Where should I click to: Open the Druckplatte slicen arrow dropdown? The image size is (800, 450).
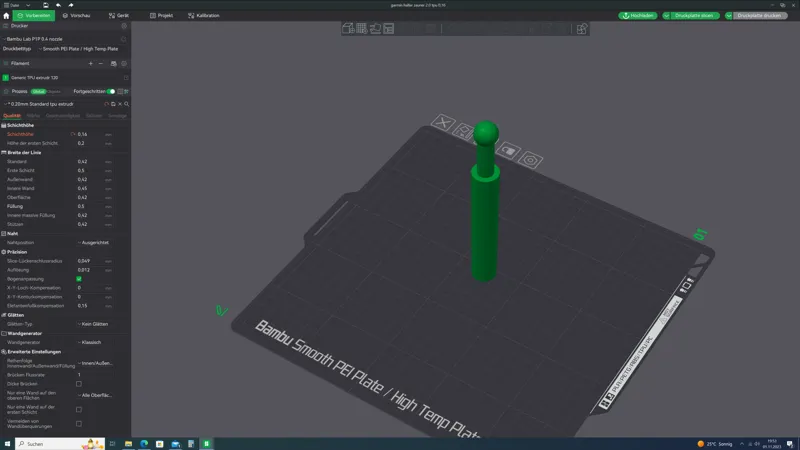666,16
